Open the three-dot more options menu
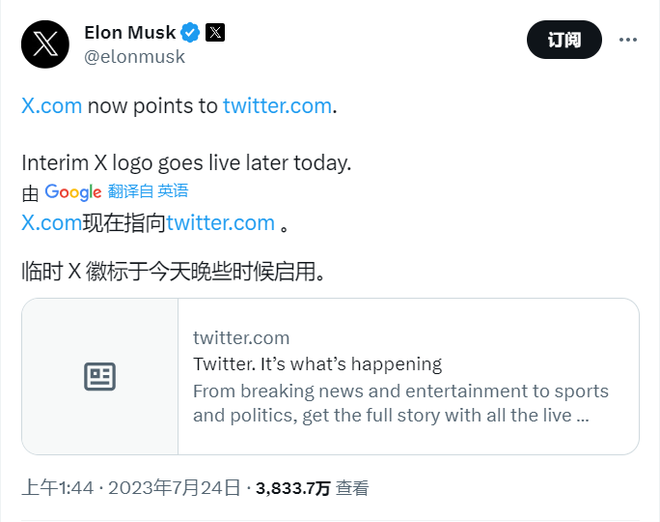Screen dimensions: 660x522 coord(628,40)
